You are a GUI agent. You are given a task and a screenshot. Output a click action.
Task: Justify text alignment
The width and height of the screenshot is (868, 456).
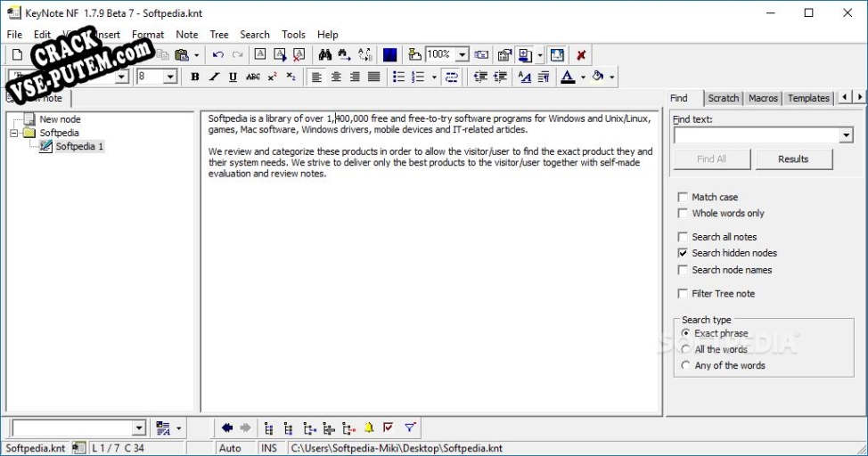(374, 77)
